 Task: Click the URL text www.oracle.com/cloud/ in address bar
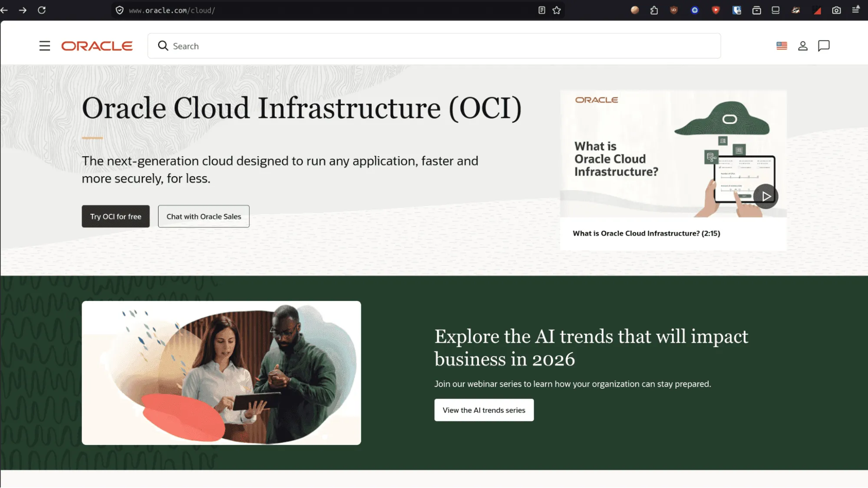(172, 10)
